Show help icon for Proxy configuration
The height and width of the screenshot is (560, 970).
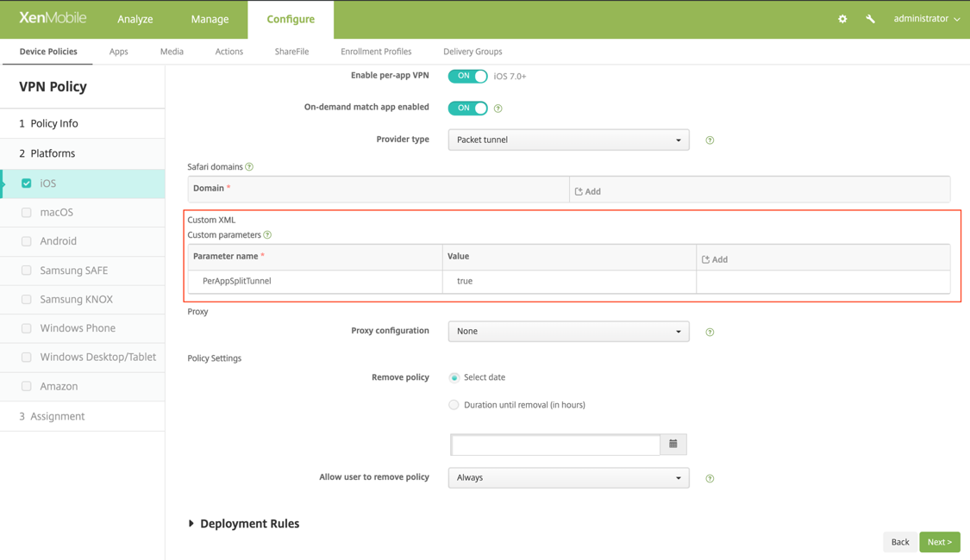coord(710,332)
